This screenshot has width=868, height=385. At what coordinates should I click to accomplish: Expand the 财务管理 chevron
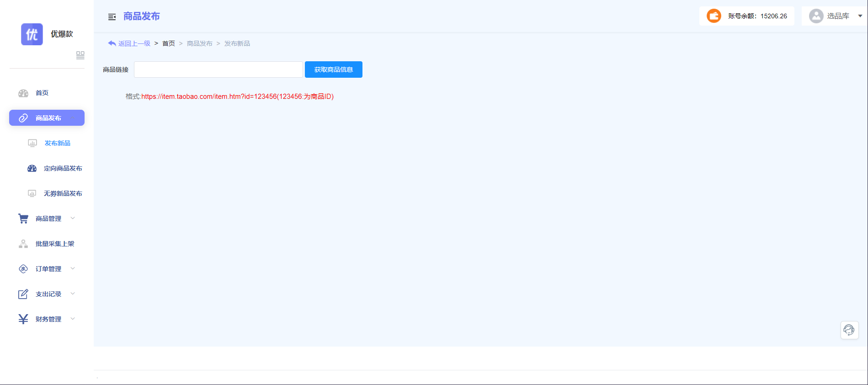coord(73,319)
